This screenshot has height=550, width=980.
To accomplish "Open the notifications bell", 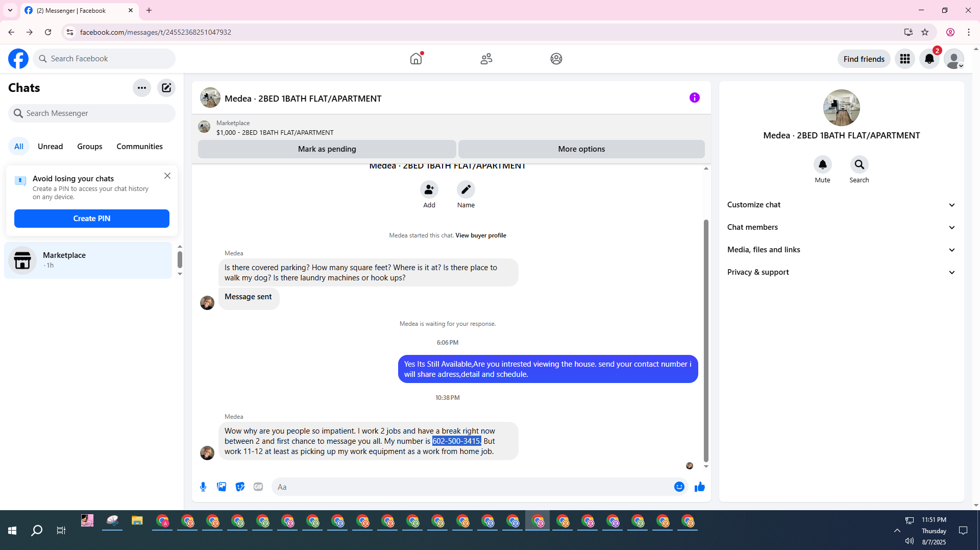I will pyautogui.click(x=929, y=59).
